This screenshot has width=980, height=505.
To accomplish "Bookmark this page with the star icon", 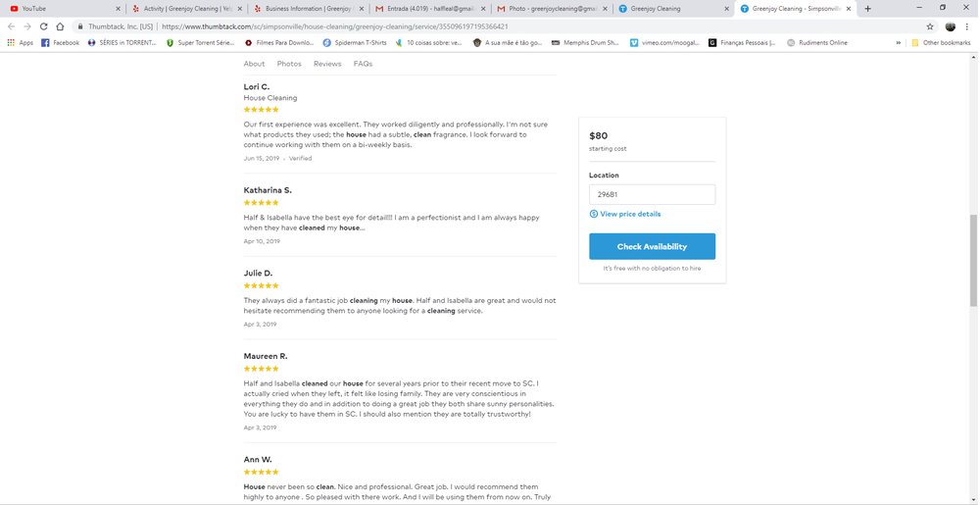I will (x=930, y=26).
